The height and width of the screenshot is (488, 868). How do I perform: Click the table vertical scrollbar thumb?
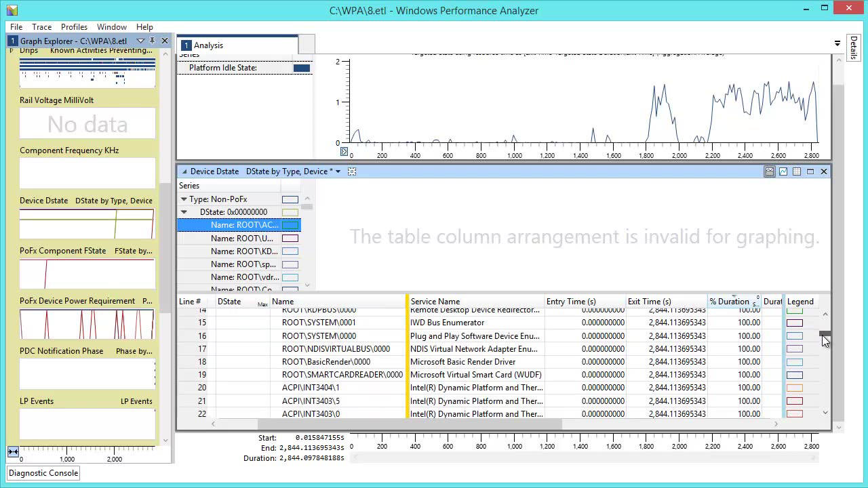click(x=825, y=333)
